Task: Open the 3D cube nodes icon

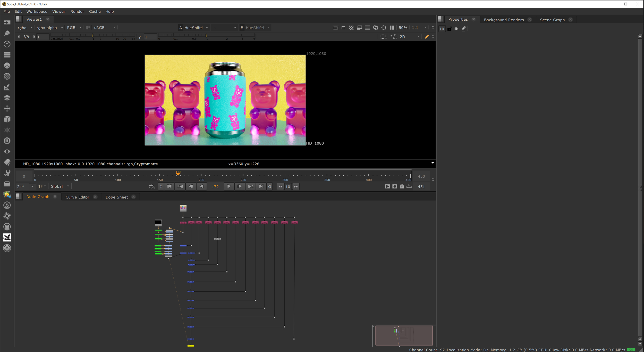Action: click(7, 119)
